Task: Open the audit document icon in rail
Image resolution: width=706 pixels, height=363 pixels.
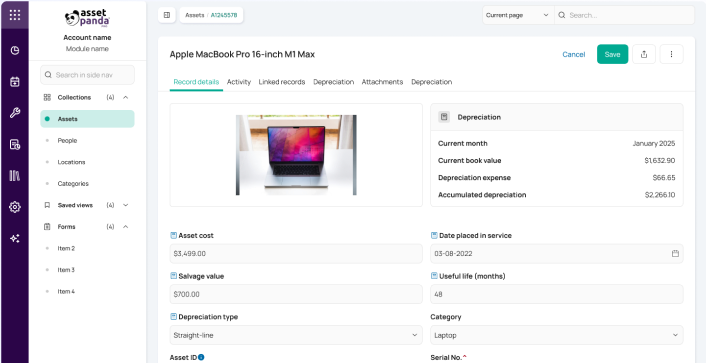Action: 14,144
